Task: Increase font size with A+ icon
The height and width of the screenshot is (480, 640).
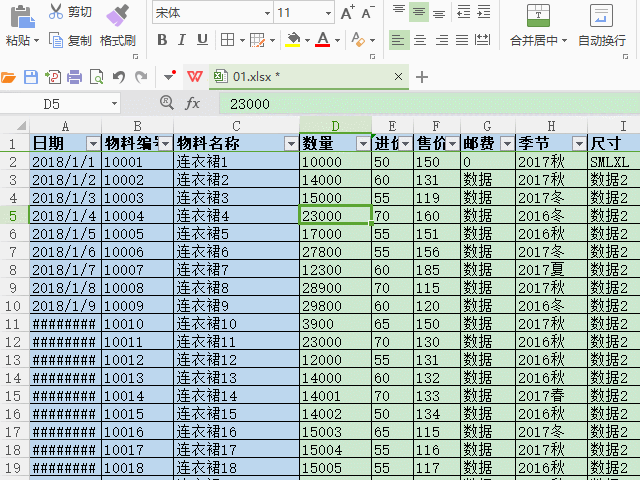Action: pyautogui.click(x=347, y=13)
